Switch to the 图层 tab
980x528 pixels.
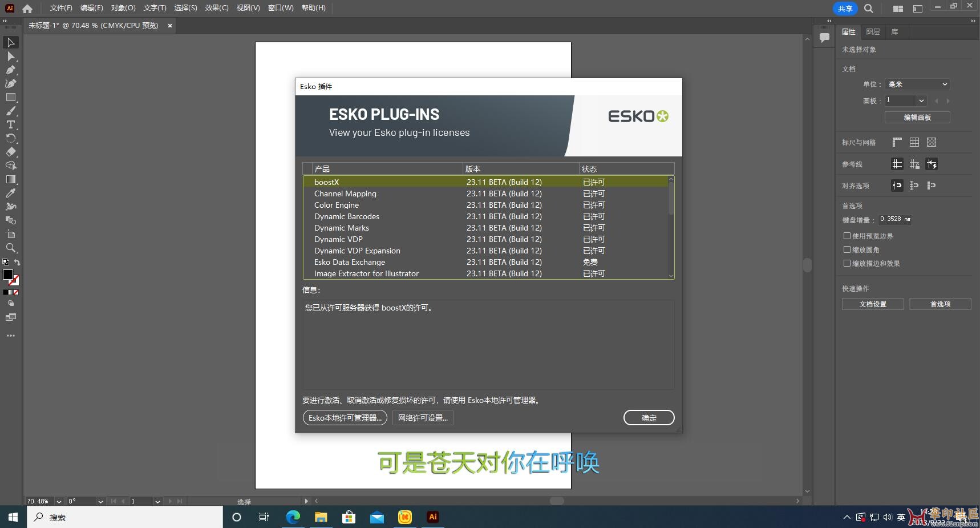pos(873,32)
